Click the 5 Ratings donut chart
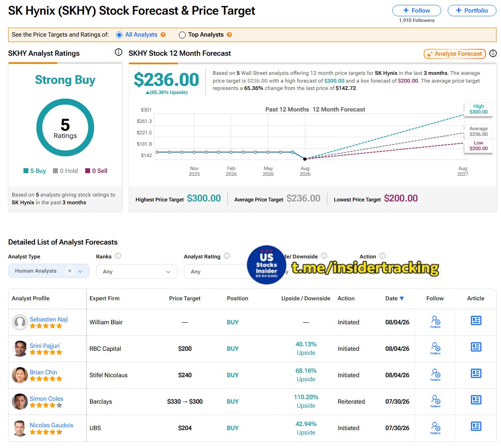 (65, 128)
